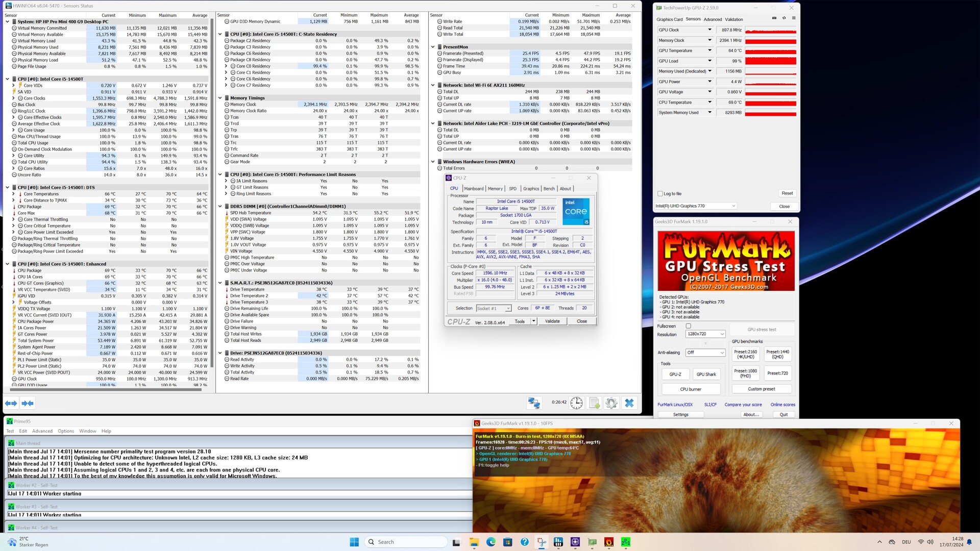Click the GPU-Z refresh icon
Viewport: 980px width, 551px height.
(x=784, y=18)
